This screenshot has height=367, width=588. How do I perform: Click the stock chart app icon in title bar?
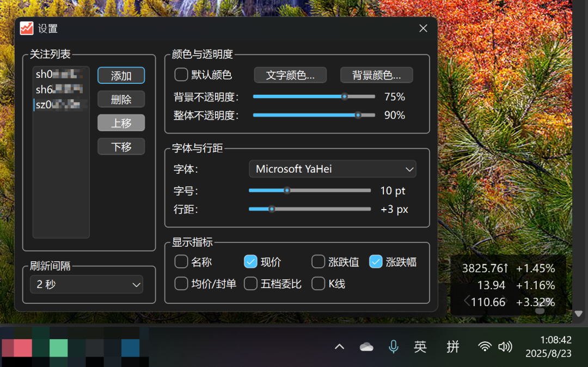(x=27, y=28)
